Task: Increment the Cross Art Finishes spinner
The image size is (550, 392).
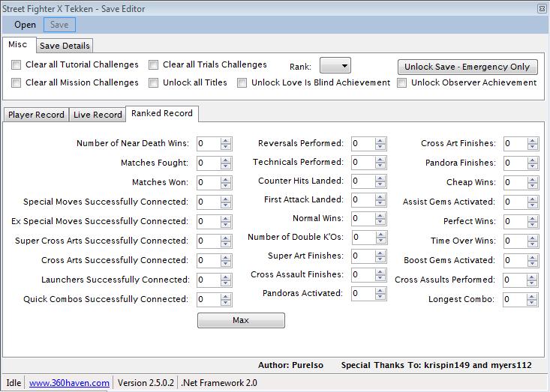Action: point(533,140)
